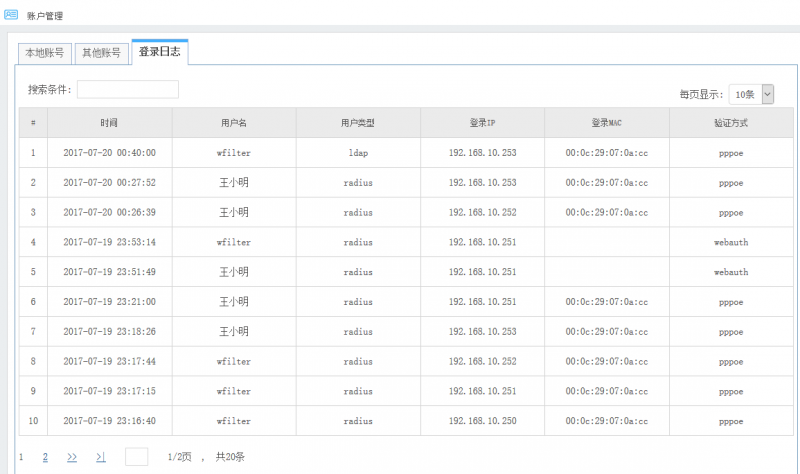The width and height of the screenshot is (800, 474).
Task: Open the 每页显示 rows-per-page dropdown
Action: (x=752, y=94)
